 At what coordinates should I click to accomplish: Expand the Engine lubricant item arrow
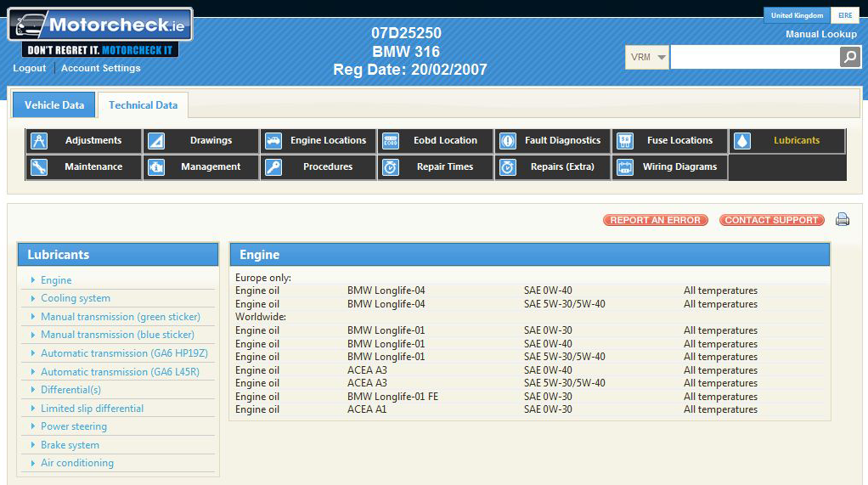point(32,280)
